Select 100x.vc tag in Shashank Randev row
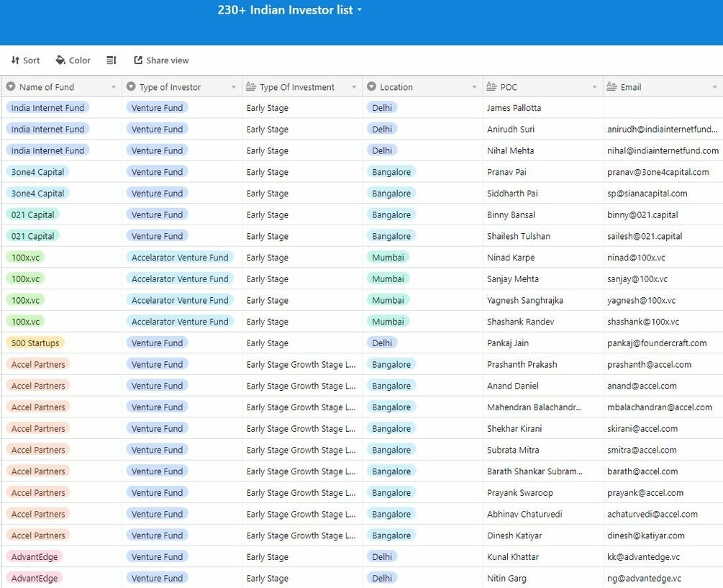The height and width of the screenshot is (588, 723). coord(25,322)
